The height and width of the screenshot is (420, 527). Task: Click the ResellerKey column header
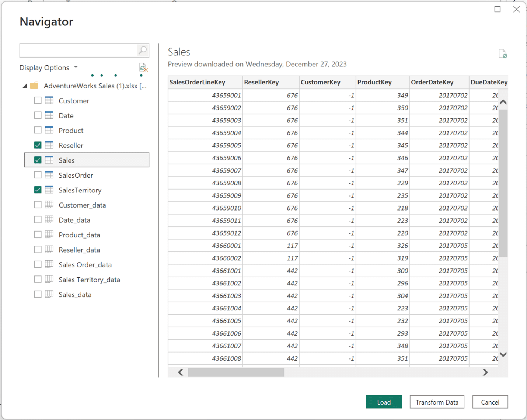[x=271, y=82]
